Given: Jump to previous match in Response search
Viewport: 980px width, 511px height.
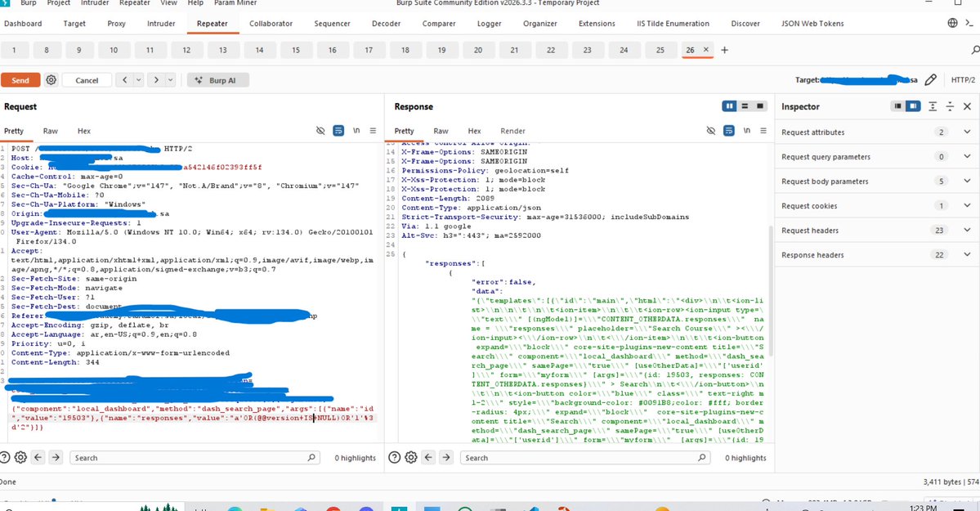Looking at the screenshot, I should 428,457.
